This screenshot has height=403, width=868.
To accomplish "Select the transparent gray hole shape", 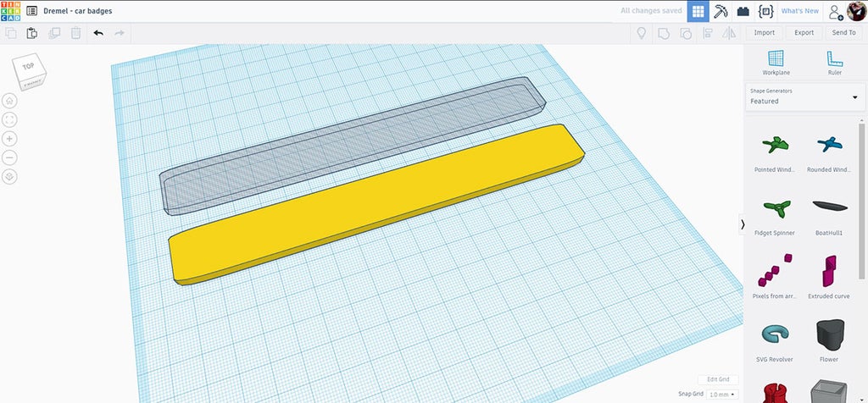I will coord(353,146).
